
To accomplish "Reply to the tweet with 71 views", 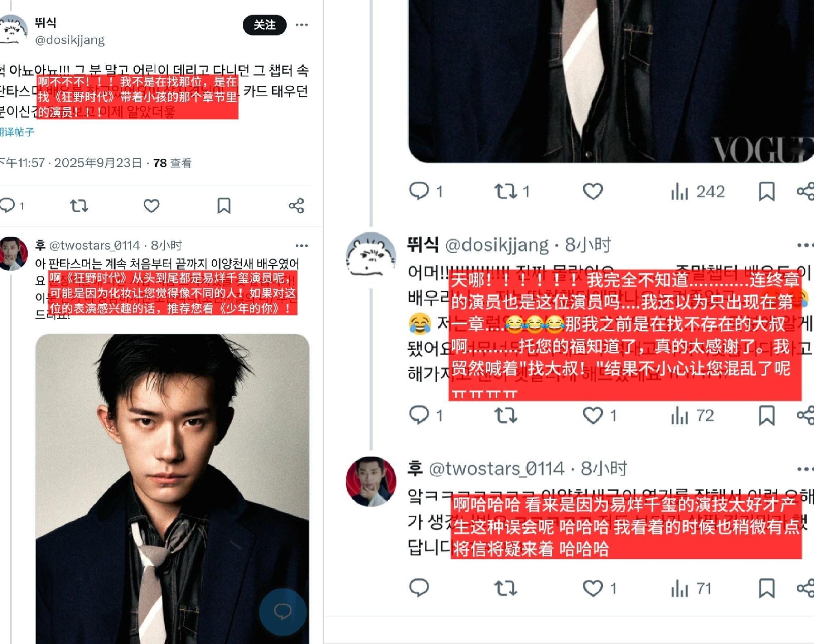I will [x=419, y=588].
